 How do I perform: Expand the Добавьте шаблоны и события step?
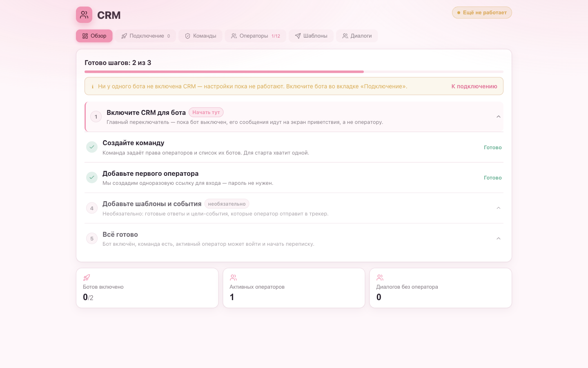498,208
